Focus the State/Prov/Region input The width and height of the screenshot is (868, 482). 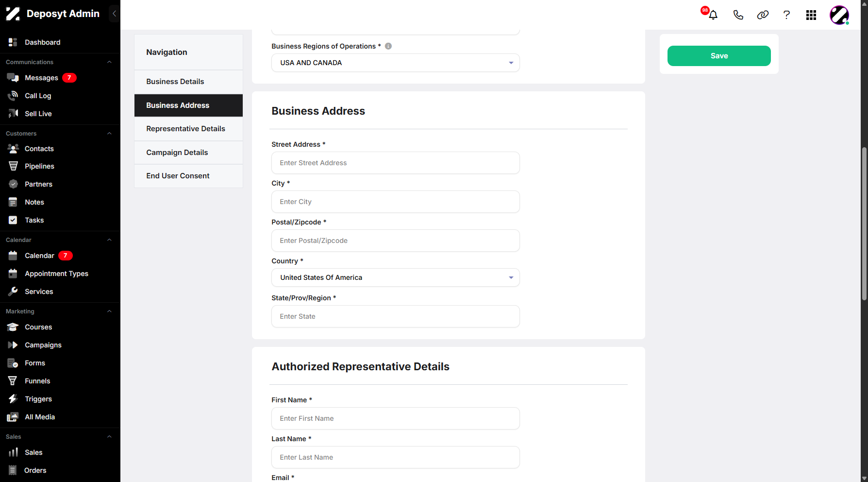pyautogui.click(x=396, y=316)
